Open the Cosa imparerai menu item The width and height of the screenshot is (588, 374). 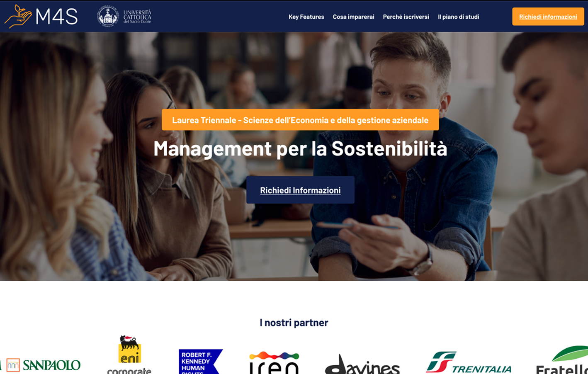[x=353, y=17]
